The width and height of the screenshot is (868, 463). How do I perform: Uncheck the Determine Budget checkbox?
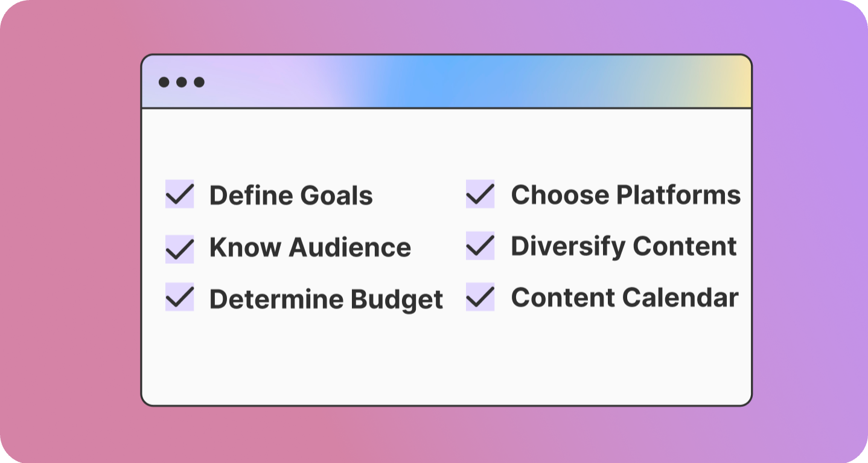click(x=179, y=297)
